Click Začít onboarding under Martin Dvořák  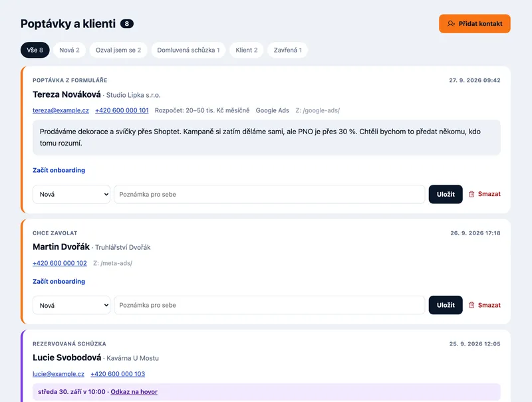pyautogui.click(x=59, y=281)
